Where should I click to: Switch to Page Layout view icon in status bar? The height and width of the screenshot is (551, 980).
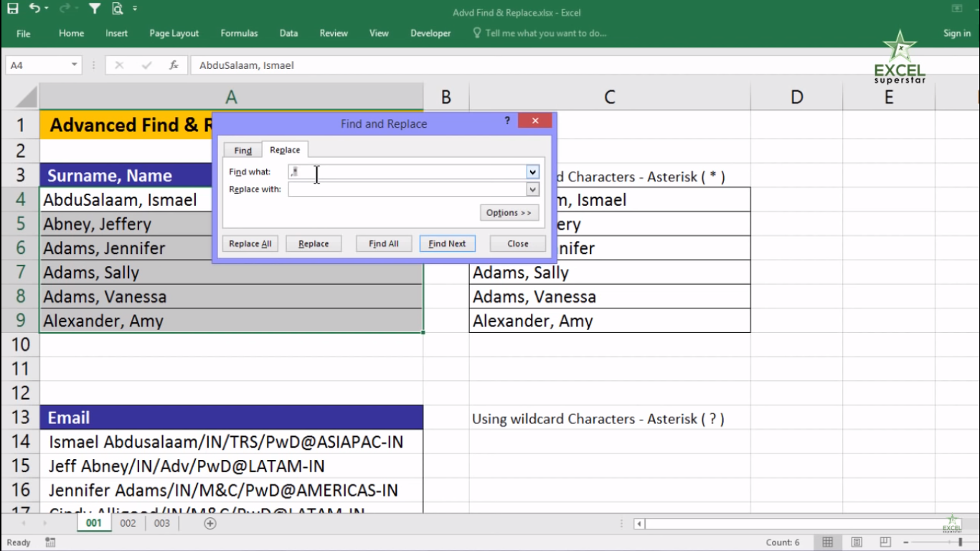pos(857,542)
